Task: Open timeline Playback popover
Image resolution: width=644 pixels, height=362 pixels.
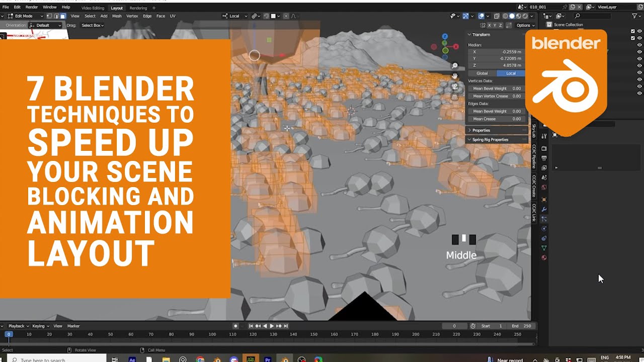Action: 18,326
